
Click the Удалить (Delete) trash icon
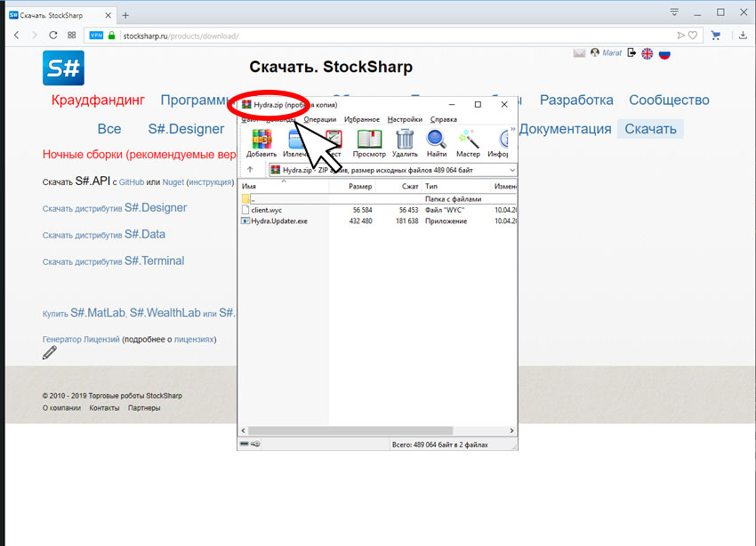(x=405, y=143)
